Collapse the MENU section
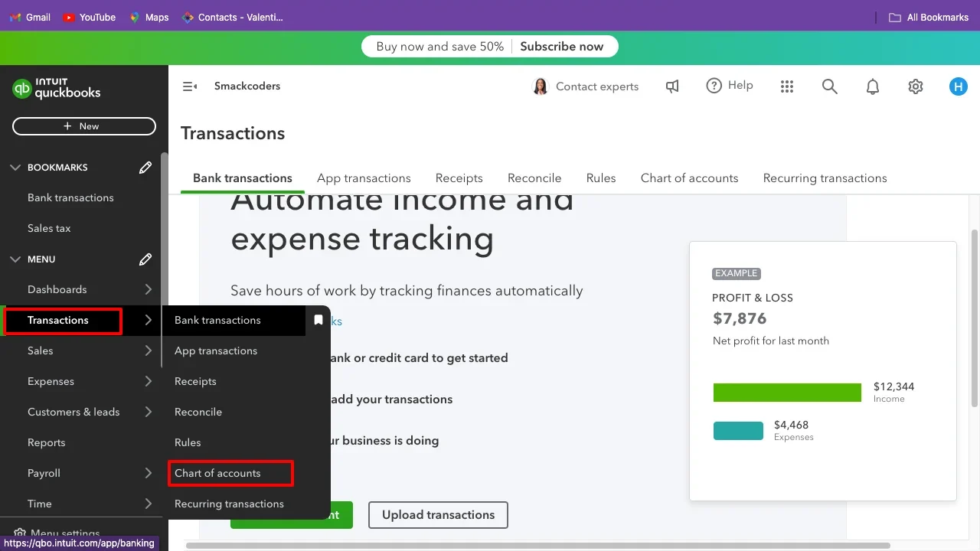 click(x=15, y=259)
